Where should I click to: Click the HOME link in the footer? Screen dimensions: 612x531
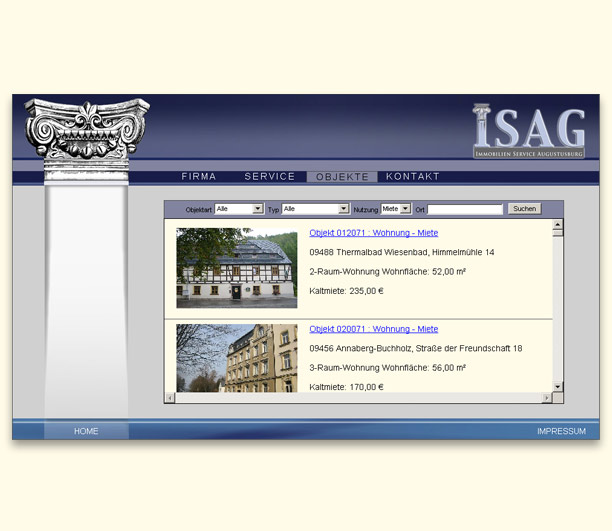point(86,431)
